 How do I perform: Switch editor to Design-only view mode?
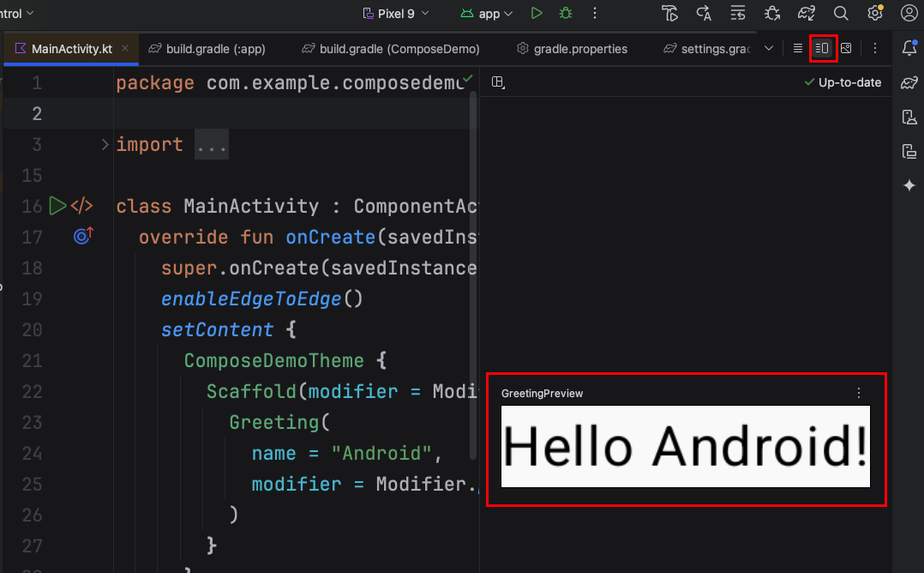pos(846,48)
